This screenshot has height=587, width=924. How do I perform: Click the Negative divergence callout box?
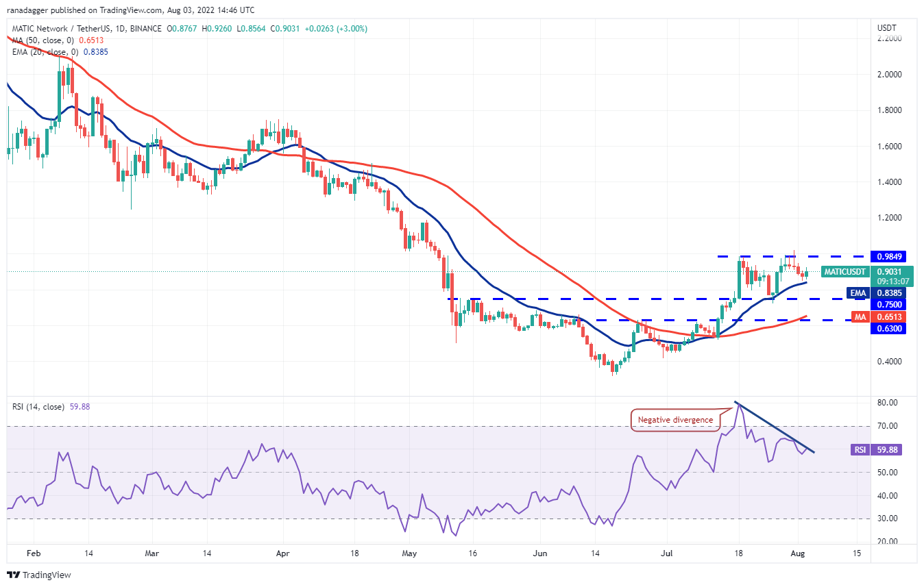(x=676, y=420)
